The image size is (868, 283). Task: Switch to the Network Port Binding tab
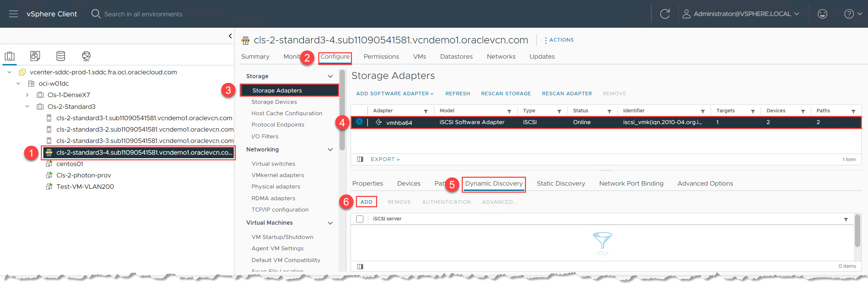(x=631, y=183)
